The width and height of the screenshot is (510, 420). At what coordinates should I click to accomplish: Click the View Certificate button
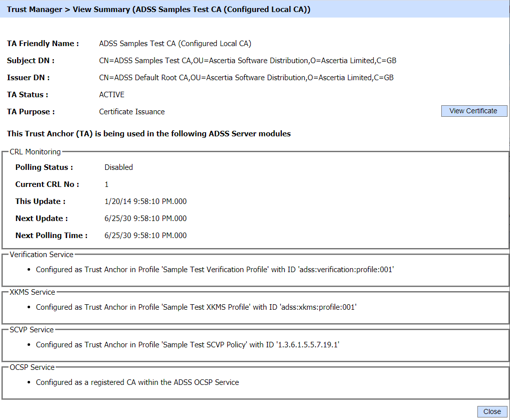[473, 111]
